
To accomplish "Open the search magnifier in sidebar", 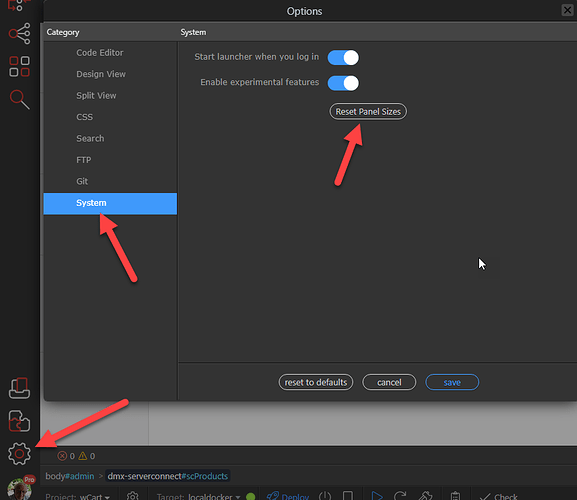I will (x=19, y=99).
